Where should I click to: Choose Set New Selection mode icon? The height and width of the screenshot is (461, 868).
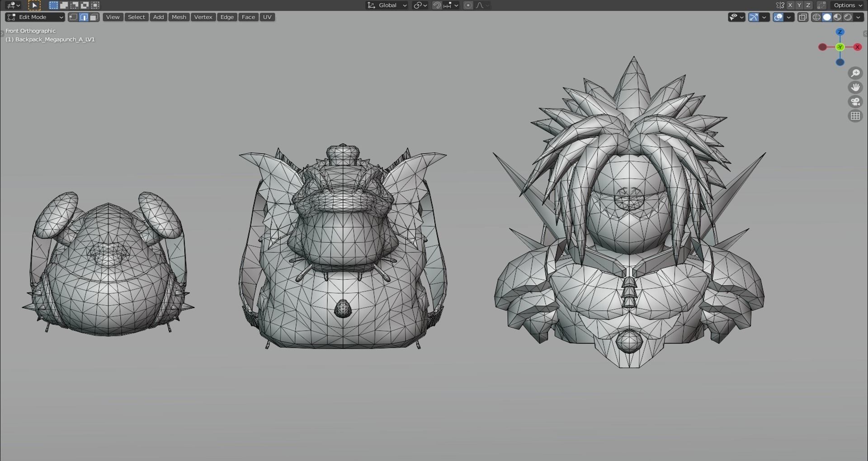pos(53,5)
